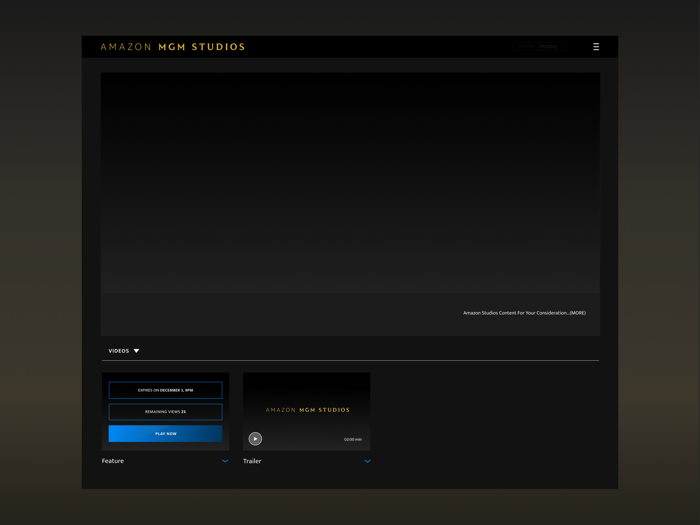
Task: Click the Feature title label
Action: 113,461
